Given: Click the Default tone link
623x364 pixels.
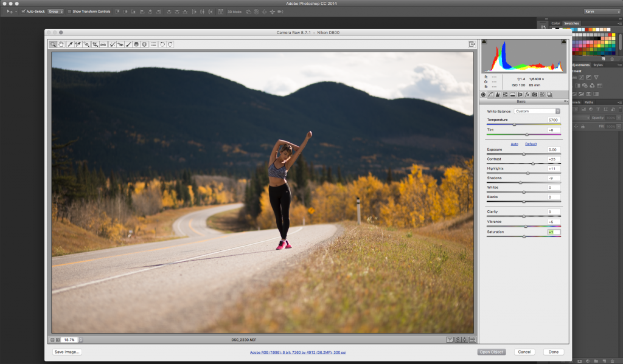Looking at the screenshot, I should [531, 144].
